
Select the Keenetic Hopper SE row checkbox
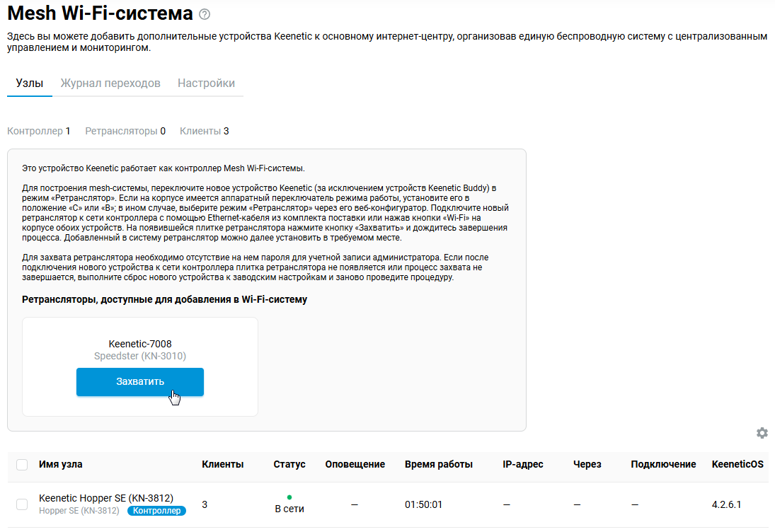[x=22, y=504]
